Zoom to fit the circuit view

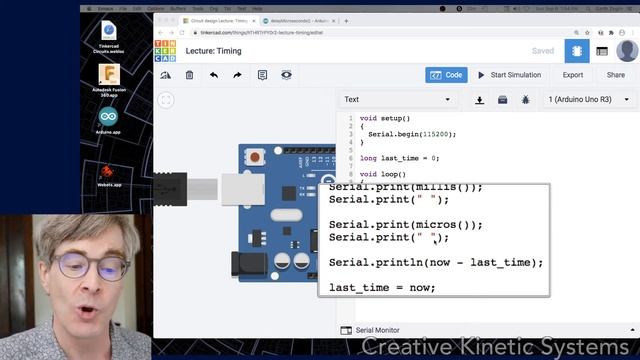166,100
